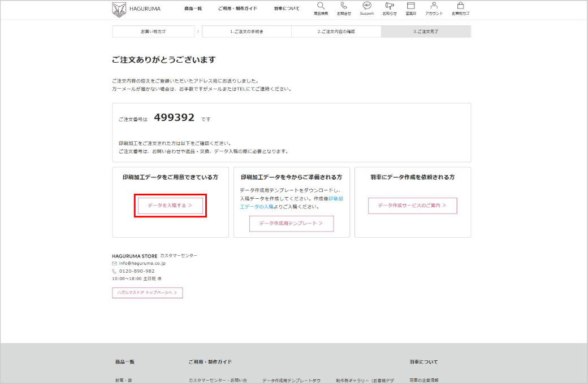Open the Support speech bubble icon

(x=367, y=6)
